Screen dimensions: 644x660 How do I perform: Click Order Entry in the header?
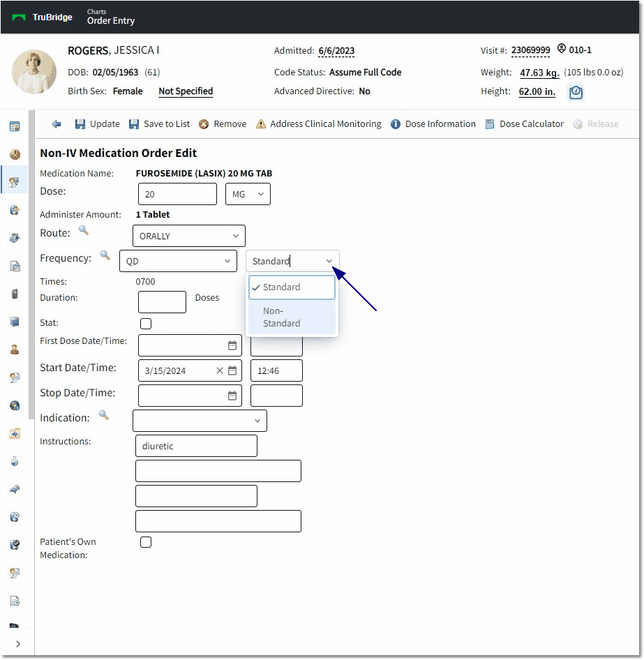coord(111,21)
